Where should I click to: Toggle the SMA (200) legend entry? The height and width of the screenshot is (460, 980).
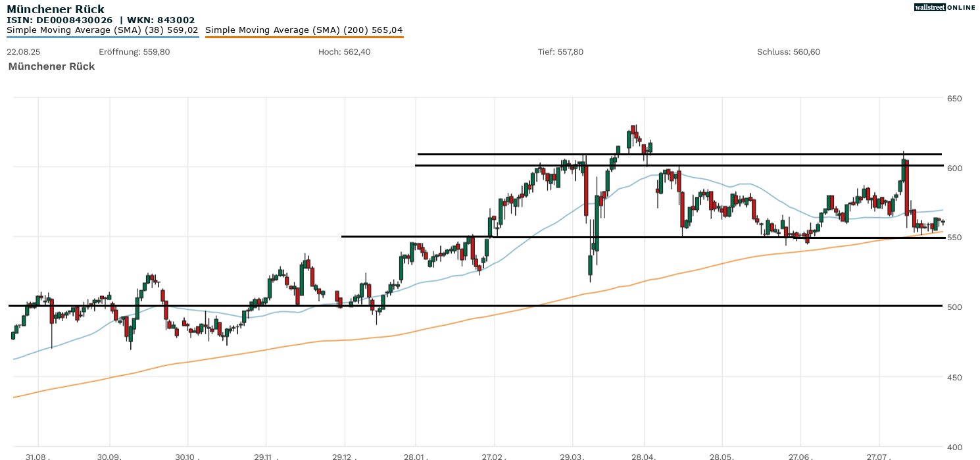(x=304, y=30)
